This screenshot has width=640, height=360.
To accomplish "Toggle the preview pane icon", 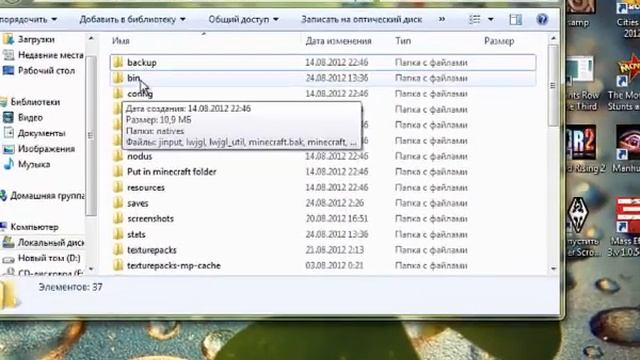I will click(x=516, y=20).
